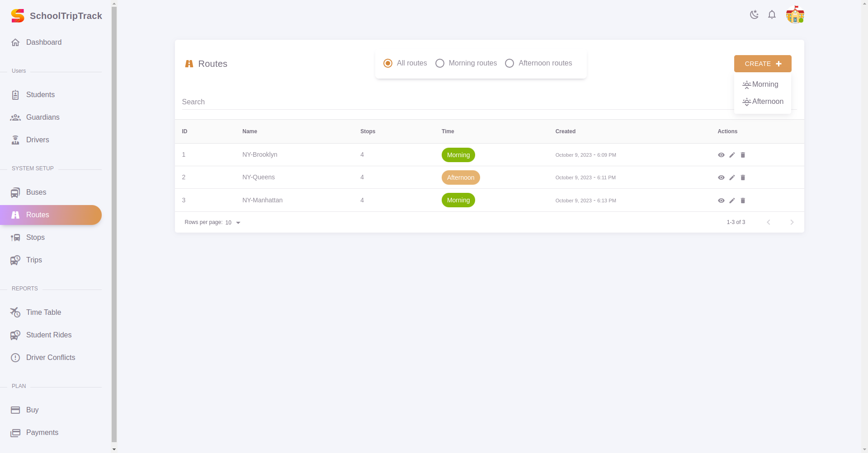868x453 pixels.
Task: Click the CREATE button
Action: click(x=762, y=64)
